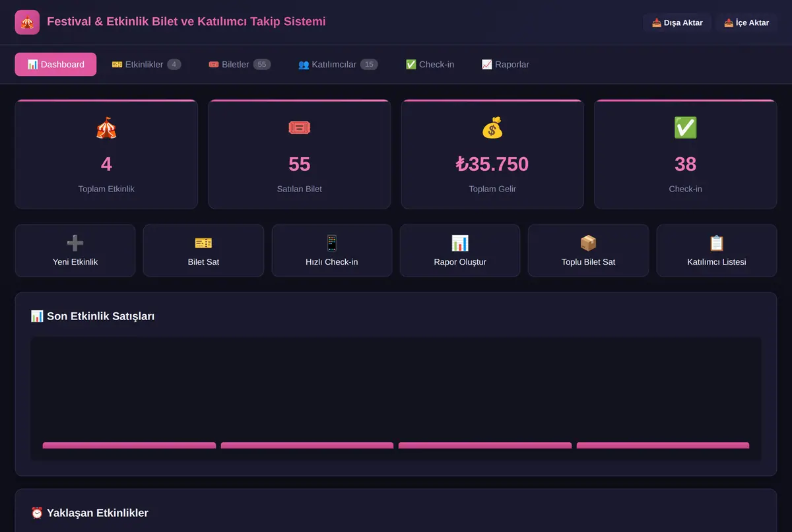Click the ₺35.750 revenue value
This screenshot has width=792, height=532.
click(x=492, y=164)
